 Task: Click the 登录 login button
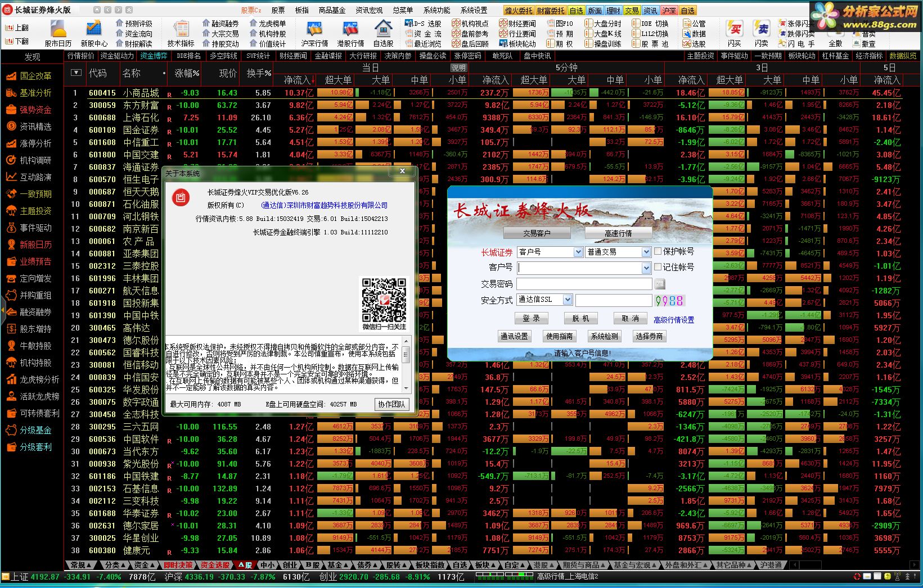(x=531, y=318)
